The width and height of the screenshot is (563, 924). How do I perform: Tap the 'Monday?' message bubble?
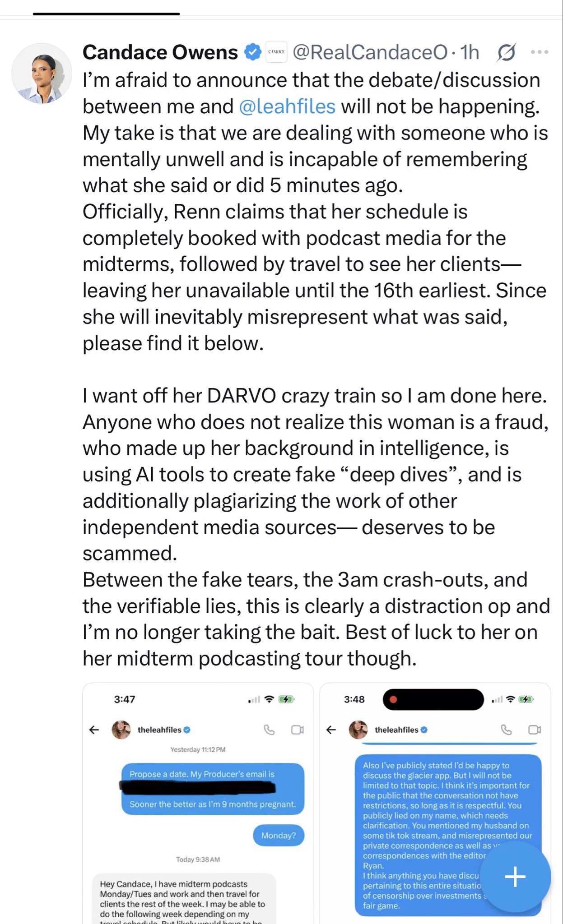[279, 835]
